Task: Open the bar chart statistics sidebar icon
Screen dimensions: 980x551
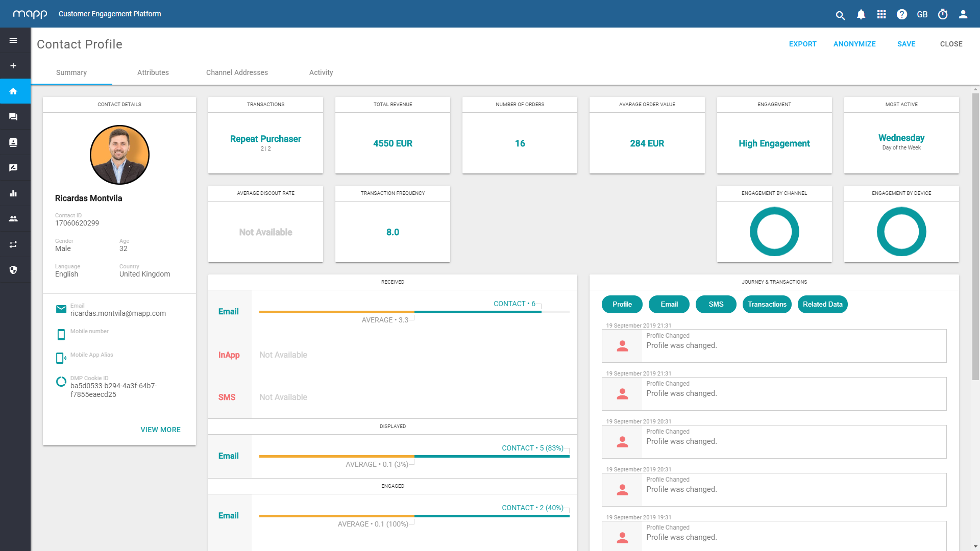Action: [13, 193]
